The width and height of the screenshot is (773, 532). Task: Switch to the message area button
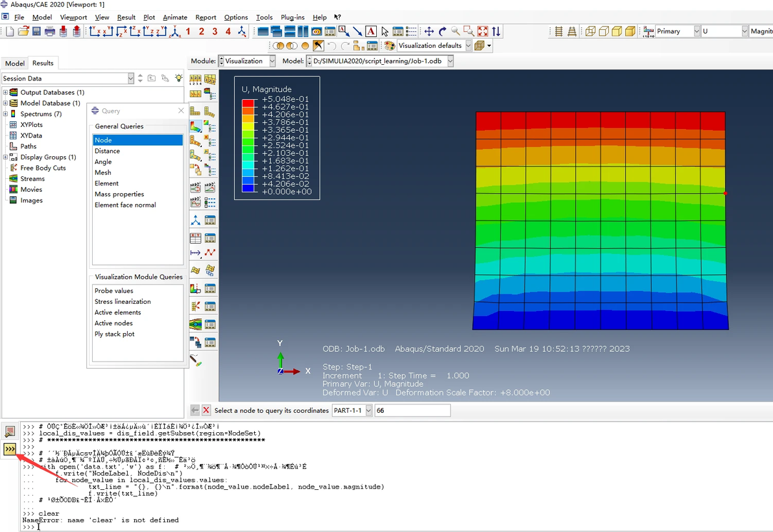[x=10, y=432]
